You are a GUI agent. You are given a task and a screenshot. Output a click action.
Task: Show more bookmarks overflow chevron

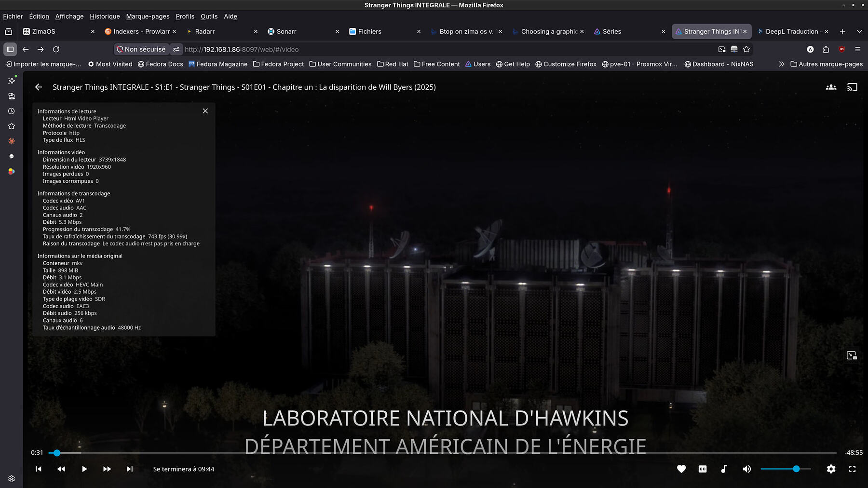point(782,64)
